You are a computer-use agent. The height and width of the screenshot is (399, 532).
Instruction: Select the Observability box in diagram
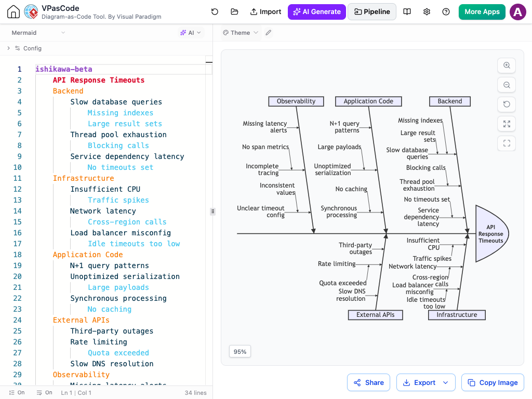pos(296,101)
